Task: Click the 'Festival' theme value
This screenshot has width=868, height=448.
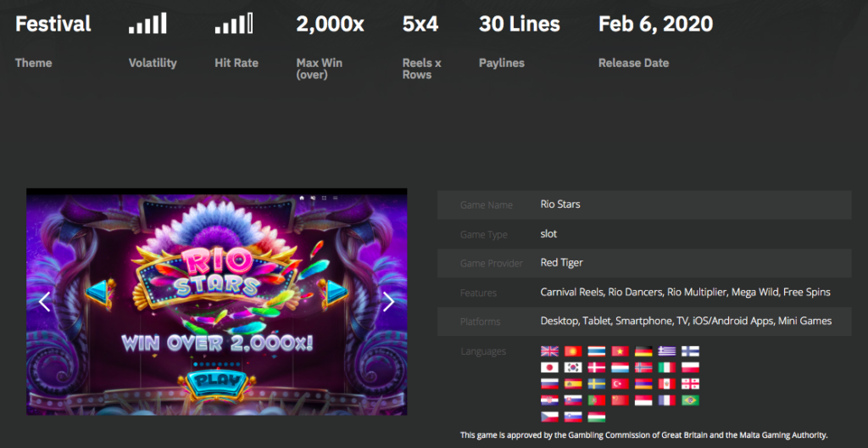Action: [53, 24]
